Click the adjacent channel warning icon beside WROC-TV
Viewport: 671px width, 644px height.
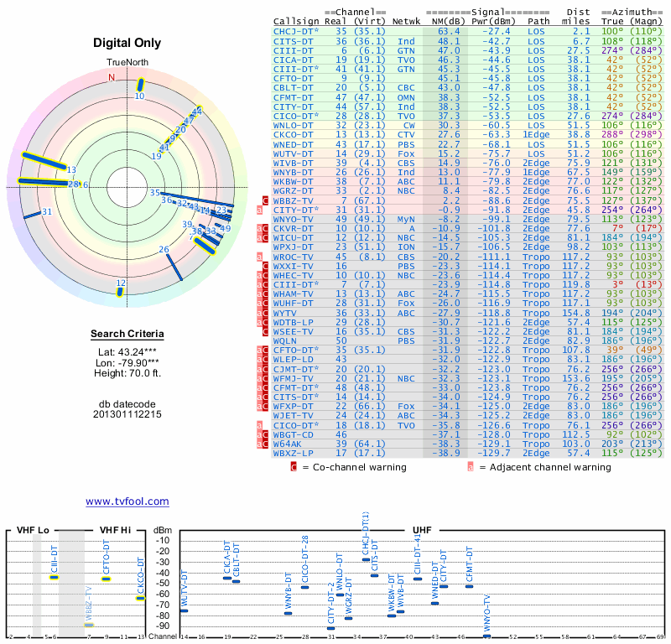click(x=260, y=257)
